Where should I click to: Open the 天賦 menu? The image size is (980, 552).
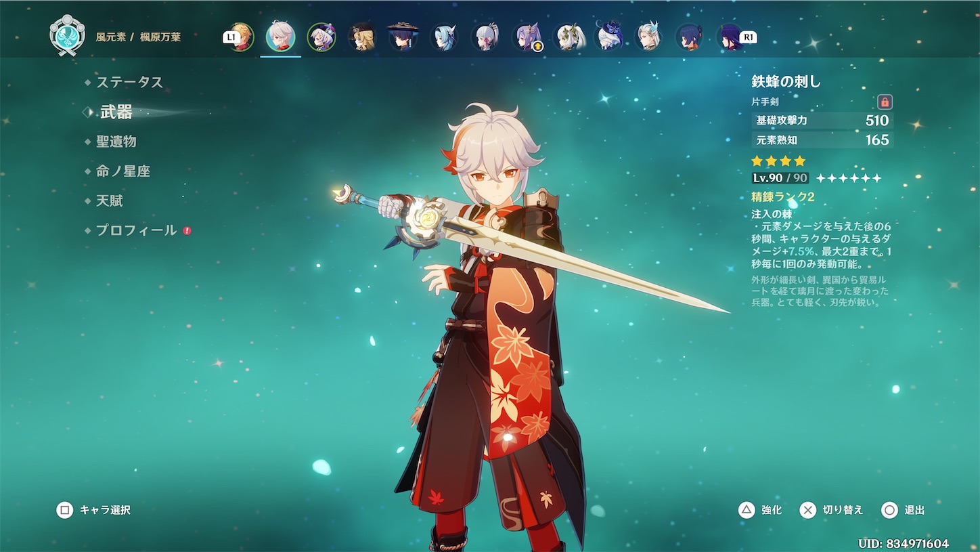coord(109,201)
